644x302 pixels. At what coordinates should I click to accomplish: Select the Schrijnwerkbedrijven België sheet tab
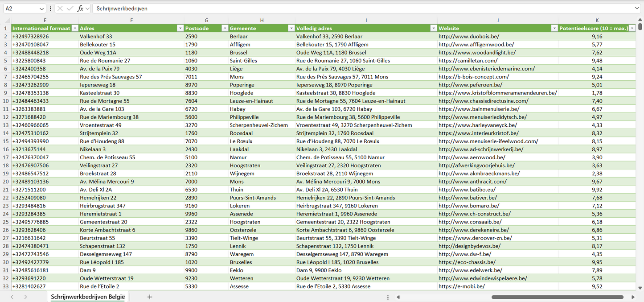tap(88, 297)
